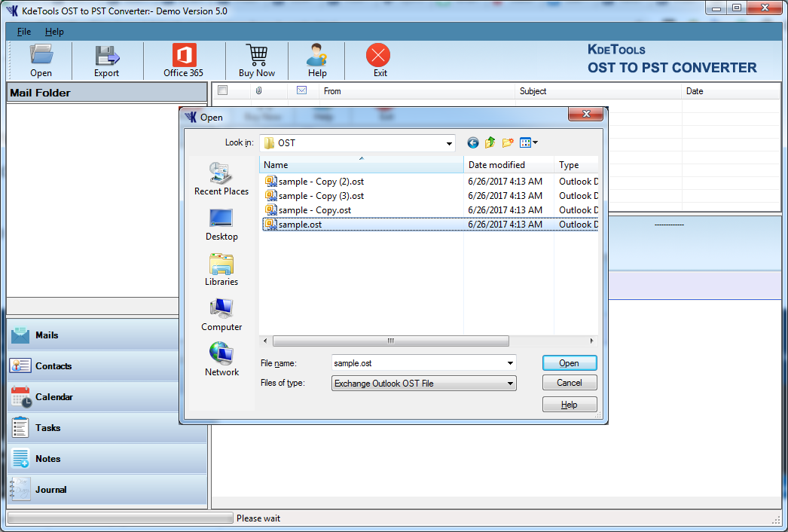Viewport: 788px width, 532px height.
Task: Expand the File name combo box arrow
Action: 510,363
